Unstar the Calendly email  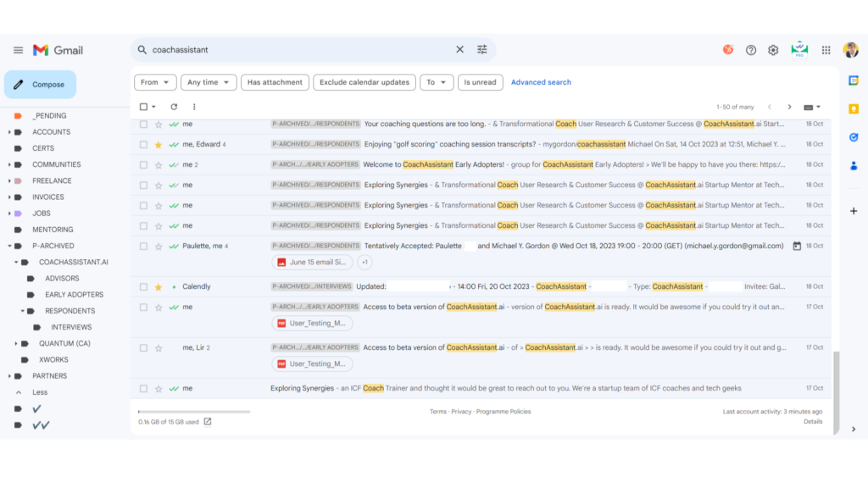click(159, 287)
